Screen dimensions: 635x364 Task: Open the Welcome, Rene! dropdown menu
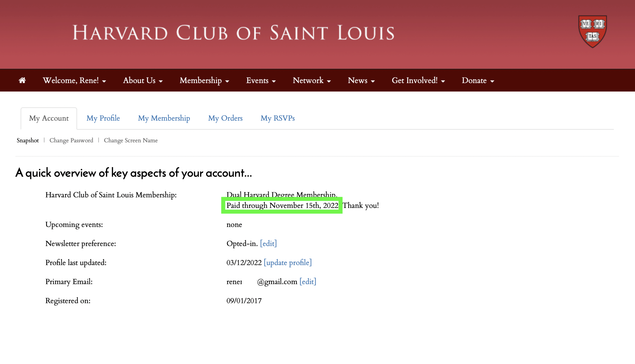(x=74, y=80)
